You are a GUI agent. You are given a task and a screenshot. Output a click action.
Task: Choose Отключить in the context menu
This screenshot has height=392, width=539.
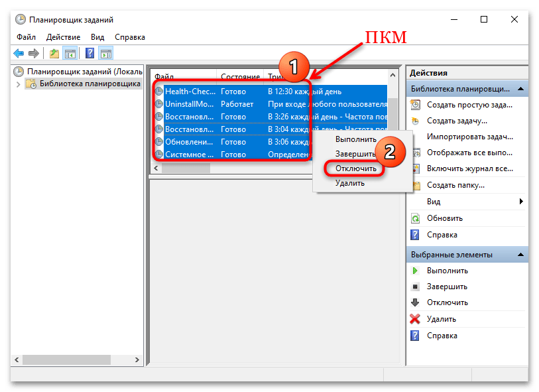pyautogui.click(x=355, y=168)
